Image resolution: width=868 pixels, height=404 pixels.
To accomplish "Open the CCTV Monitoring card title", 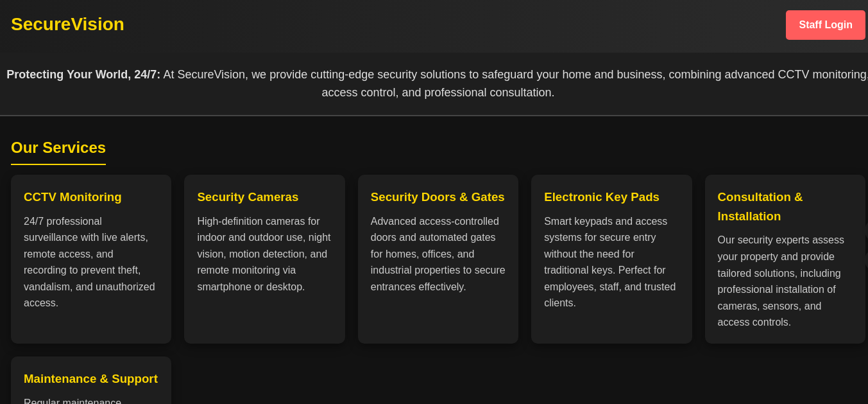I will 72,197.
